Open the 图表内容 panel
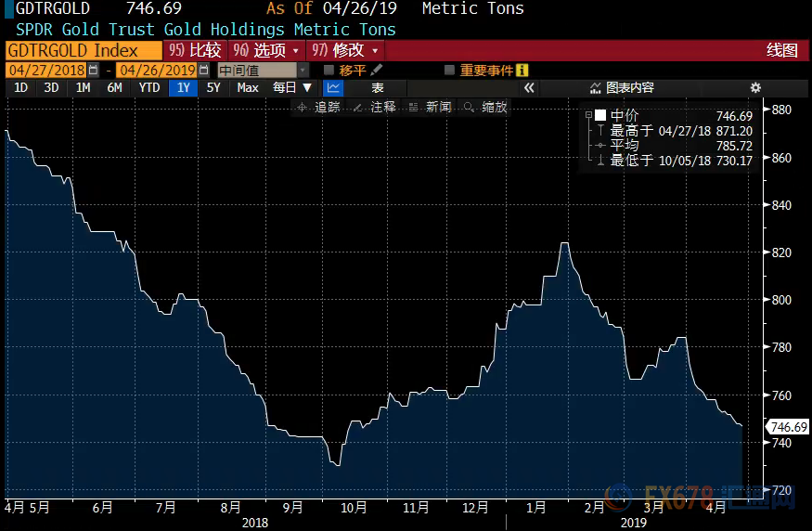The height and width of the screenshot is (531, 812). 622,87
